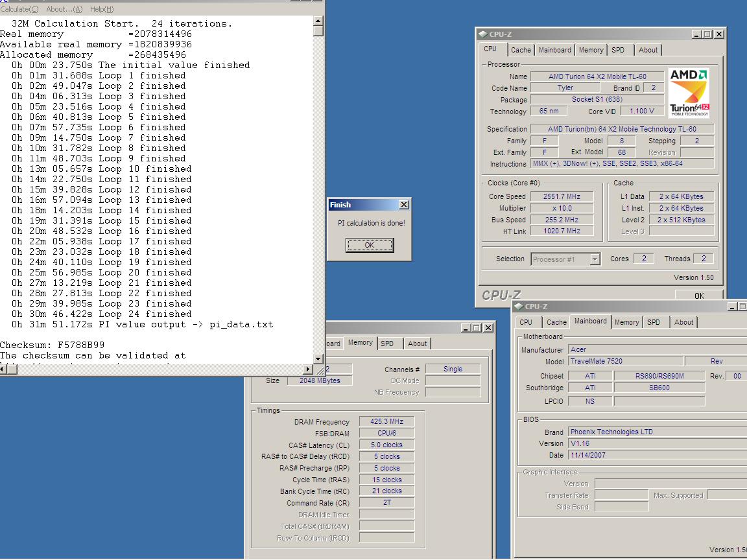
Task: Click the Chipset value RS690/RS690M
Action: click(x=659, y=376)
